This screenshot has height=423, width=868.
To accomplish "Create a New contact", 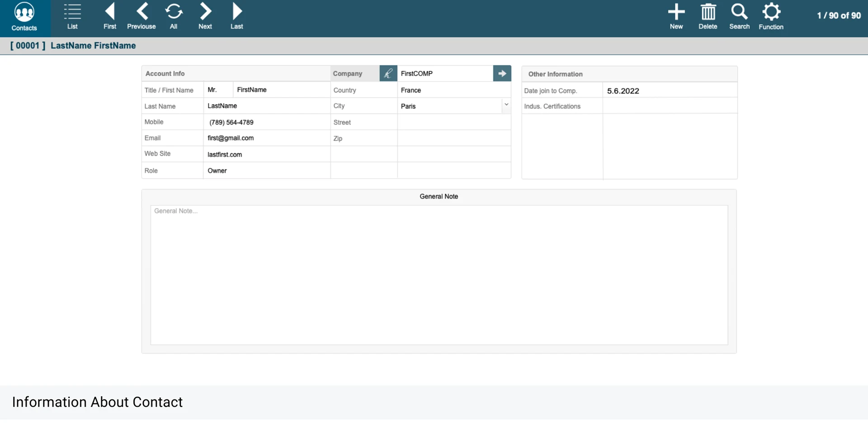I will coord(676,17).
